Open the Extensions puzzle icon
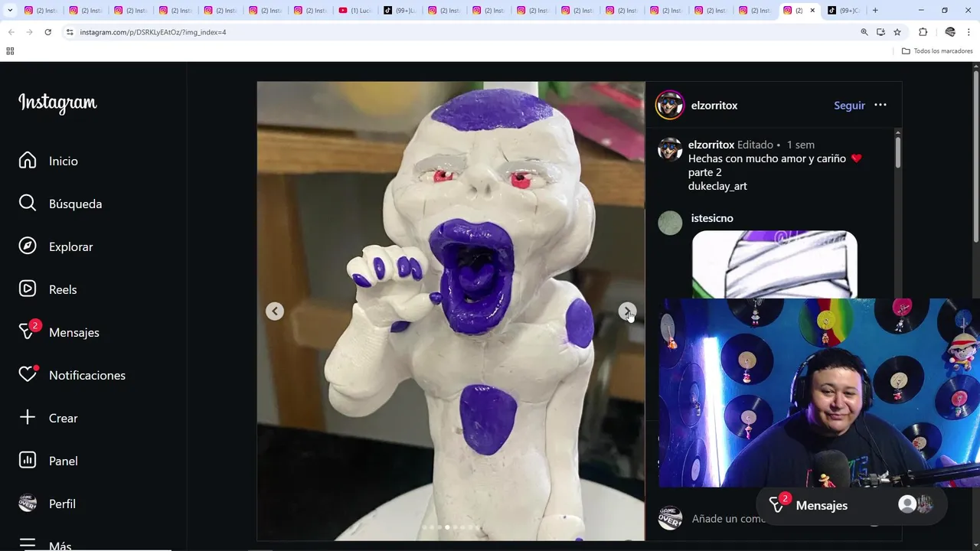 pyautogui.click(x=923, y=32)
